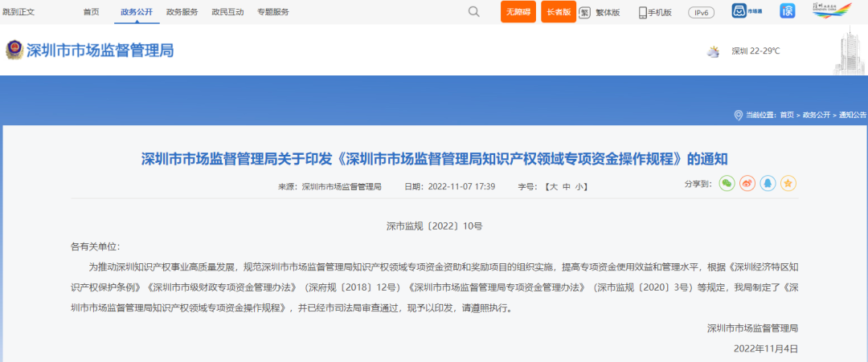Click 跳到正文 skip link
The width and height of the screenshot is (868, 362).
18,11
